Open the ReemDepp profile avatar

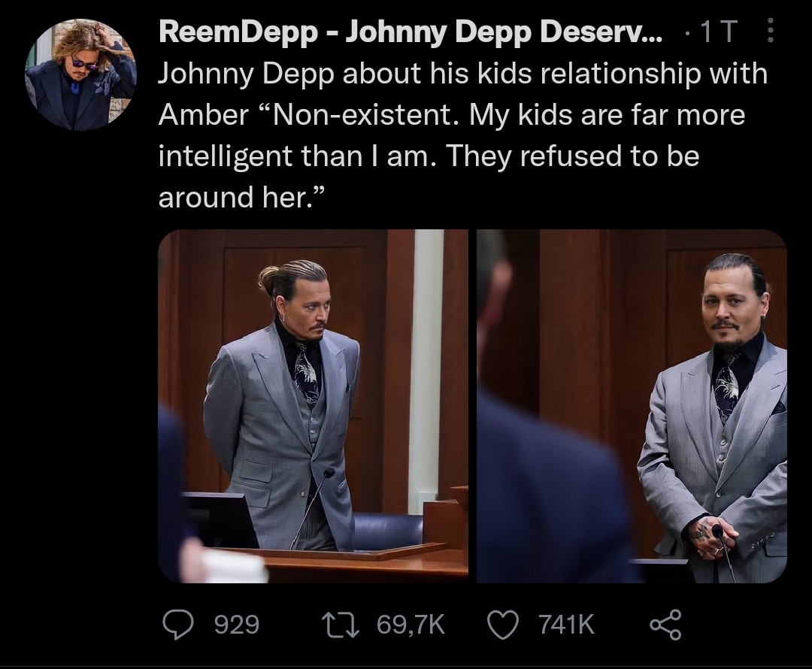(81, 76)
